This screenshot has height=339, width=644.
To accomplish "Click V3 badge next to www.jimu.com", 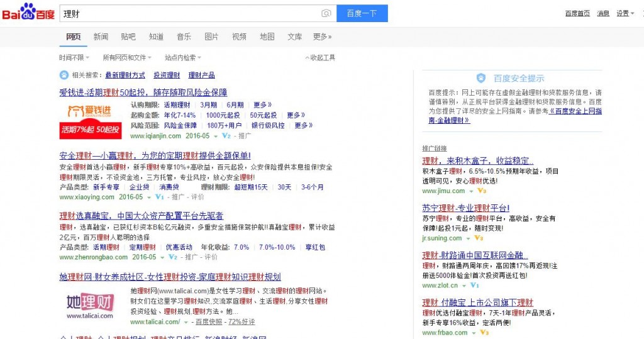I will 482,191.
